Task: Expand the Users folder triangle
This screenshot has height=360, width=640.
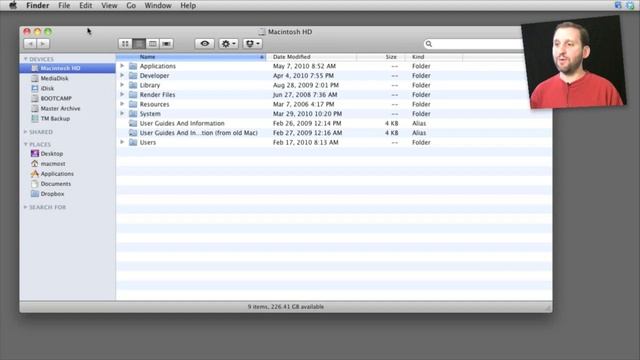Action: click(x=122, y=142)
